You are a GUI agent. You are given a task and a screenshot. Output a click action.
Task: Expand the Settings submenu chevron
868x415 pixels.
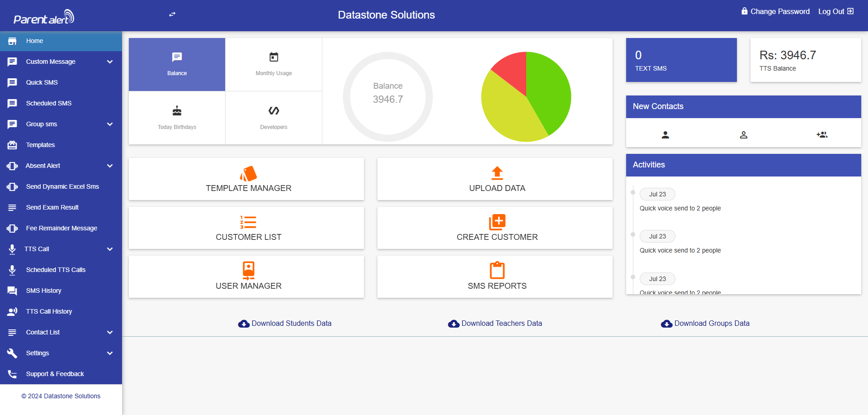(110, 353)
